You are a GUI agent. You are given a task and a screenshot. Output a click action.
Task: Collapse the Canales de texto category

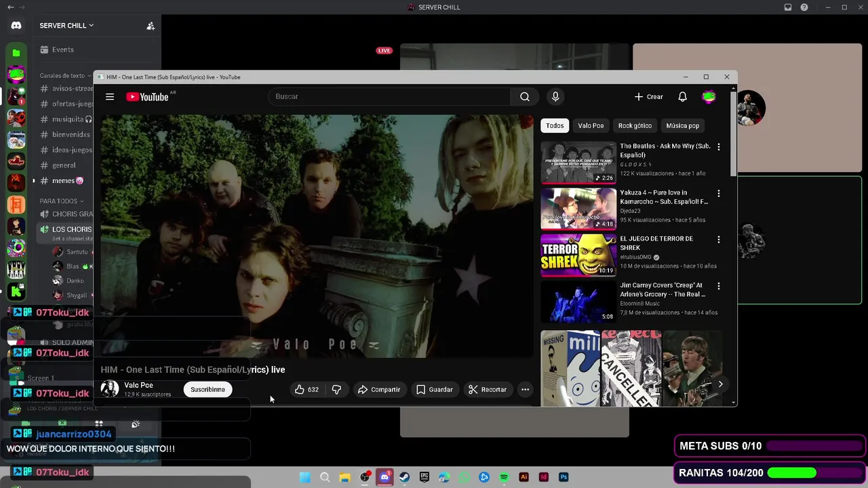65,76
